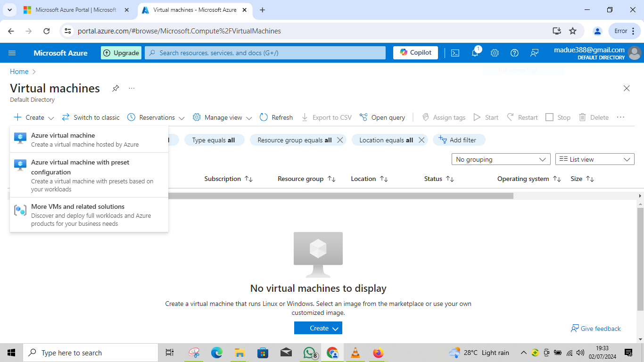Go to Home breadcrumb
The image size is (644, 362).
[x=19, y=72]
